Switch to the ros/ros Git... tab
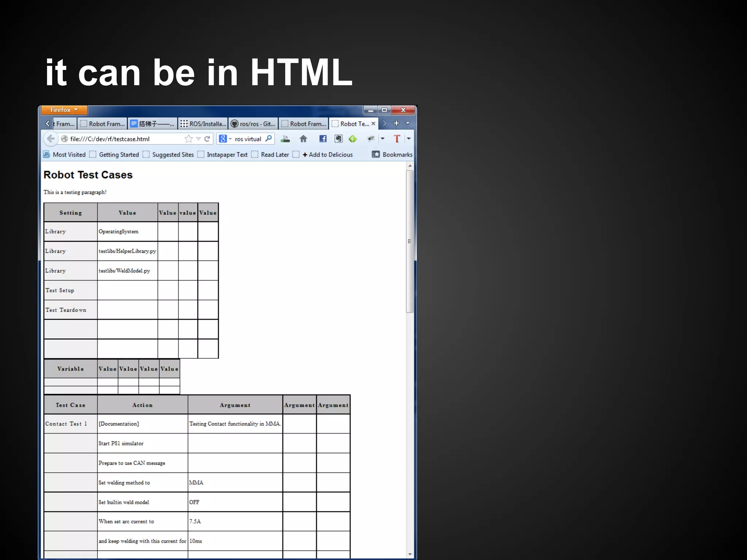This screenshot has width=747, height=560. (253, 124)
